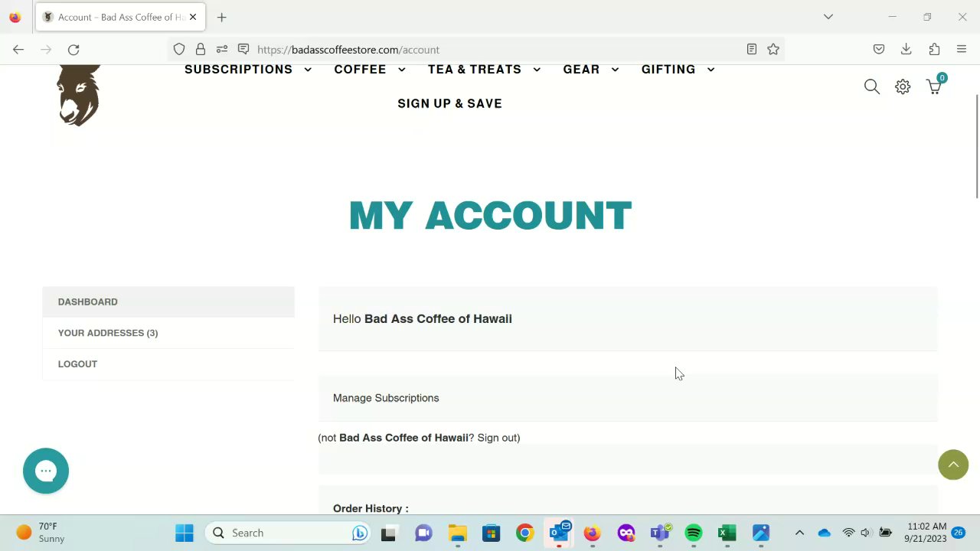Open Microsoft Store from the taskbar
Screen dimensions: 980x551
(x=491, y=533)
